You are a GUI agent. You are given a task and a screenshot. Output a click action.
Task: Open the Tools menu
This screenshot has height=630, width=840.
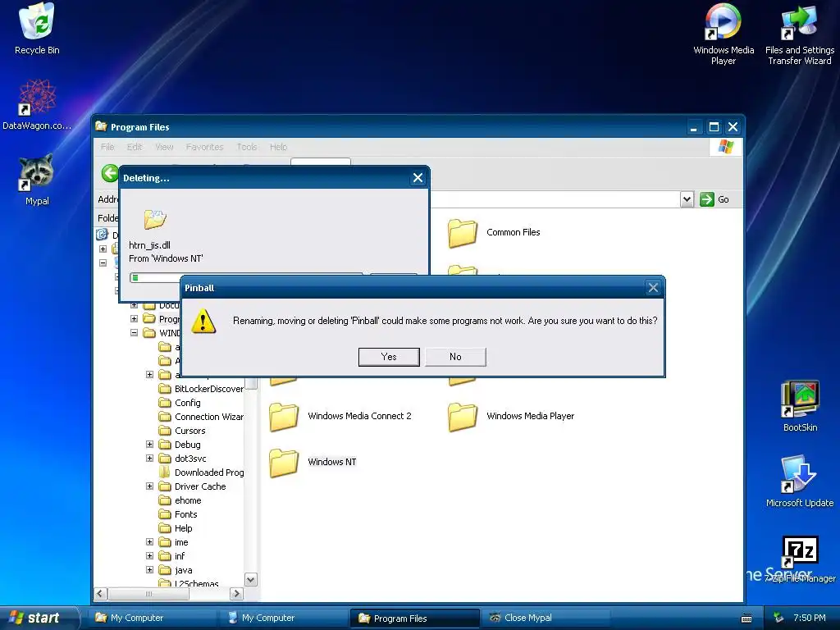click(246, 147)
